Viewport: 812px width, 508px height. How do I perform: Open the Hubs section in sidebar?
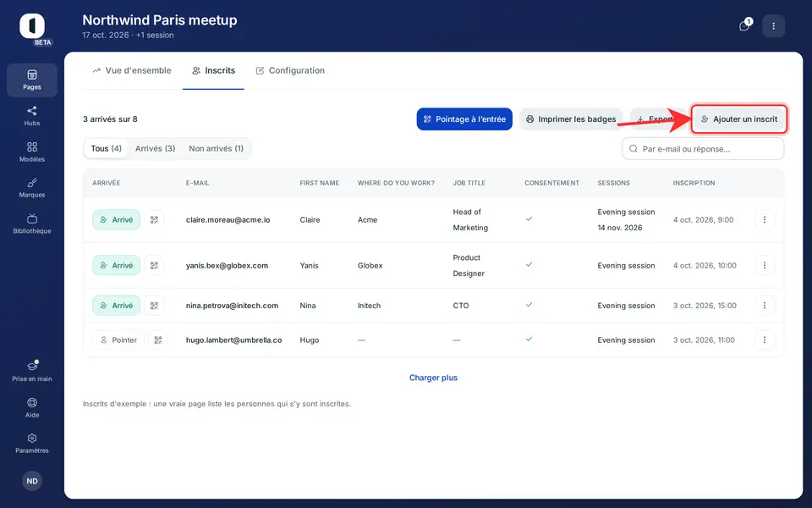[31, 116]
